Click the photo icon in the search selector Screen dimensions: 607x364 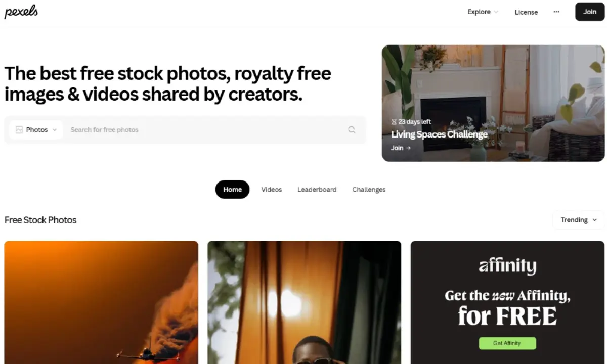[19, 130]
